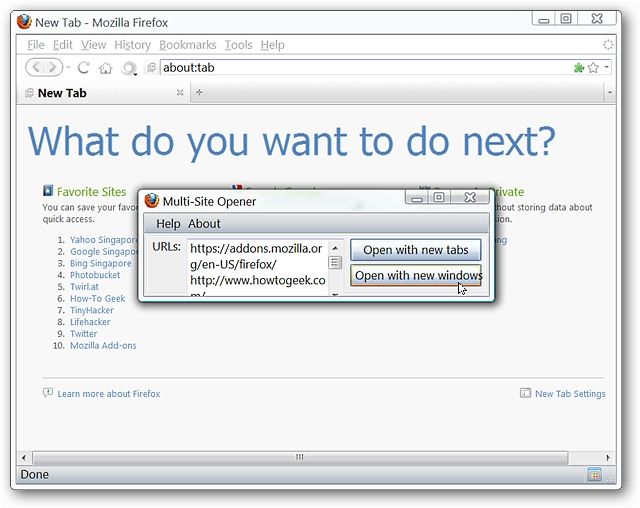The width and height of the screenshot is (640, 508).
Task: Click the Private browsing heading text
Action: coord(507,191)
